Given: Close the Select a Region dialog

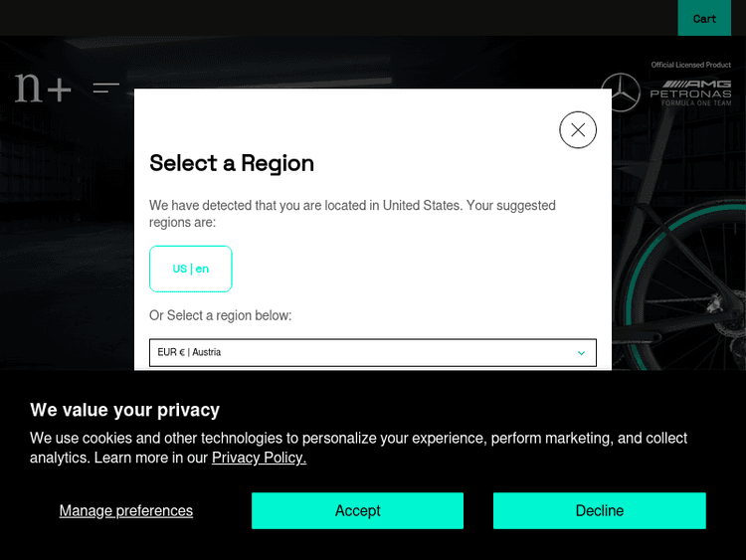Looking at the screenshot, I should pos(578,130).
